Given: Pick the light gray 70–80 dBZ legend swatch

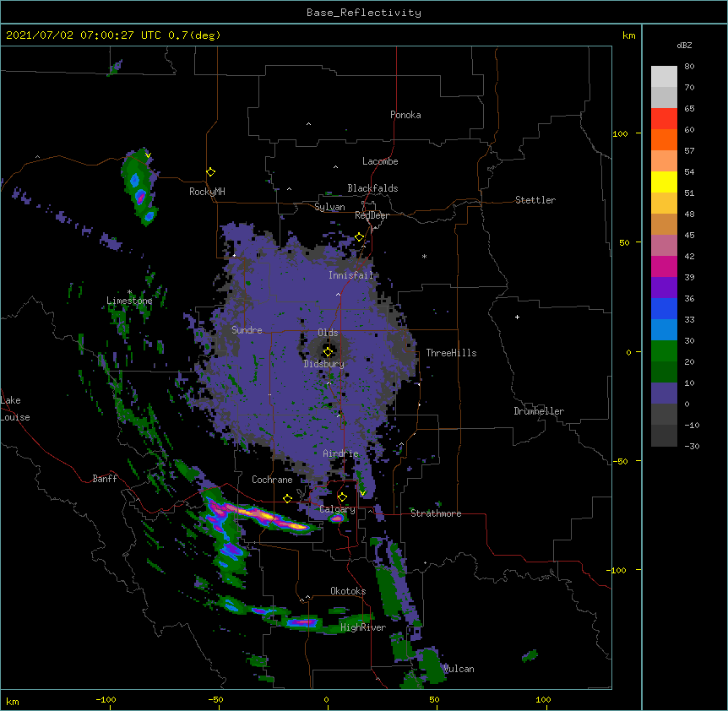Looking at the screenshot, I should coord(664,77).
